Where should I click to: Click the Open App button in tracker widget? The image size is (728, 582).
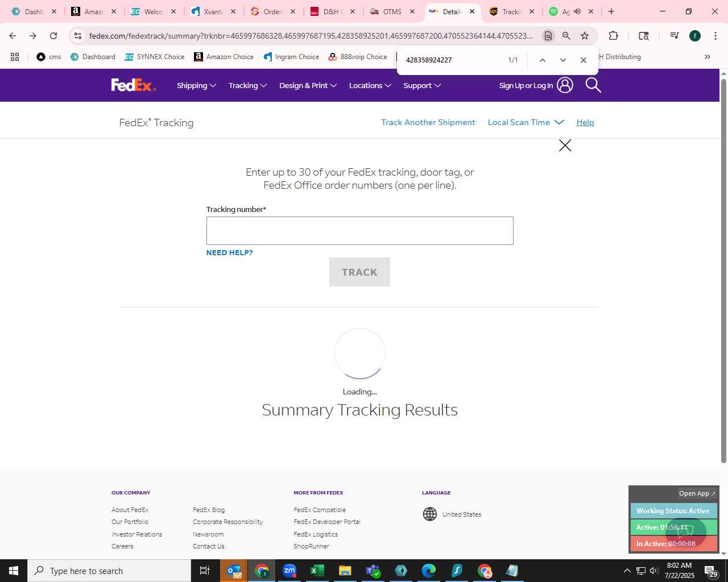click(x=697, y=493)
